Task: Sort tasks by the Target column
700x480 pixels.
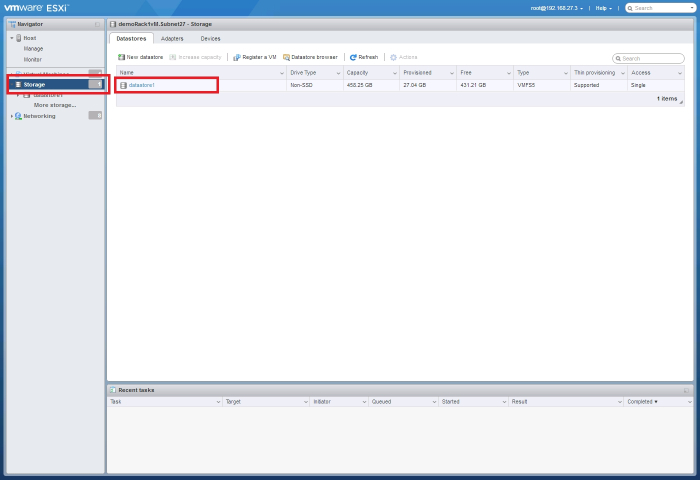Action: tap(233, 402)
